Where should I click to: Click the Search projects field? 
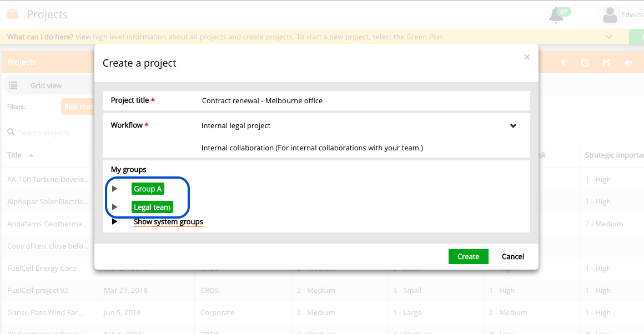click(44, 133)
